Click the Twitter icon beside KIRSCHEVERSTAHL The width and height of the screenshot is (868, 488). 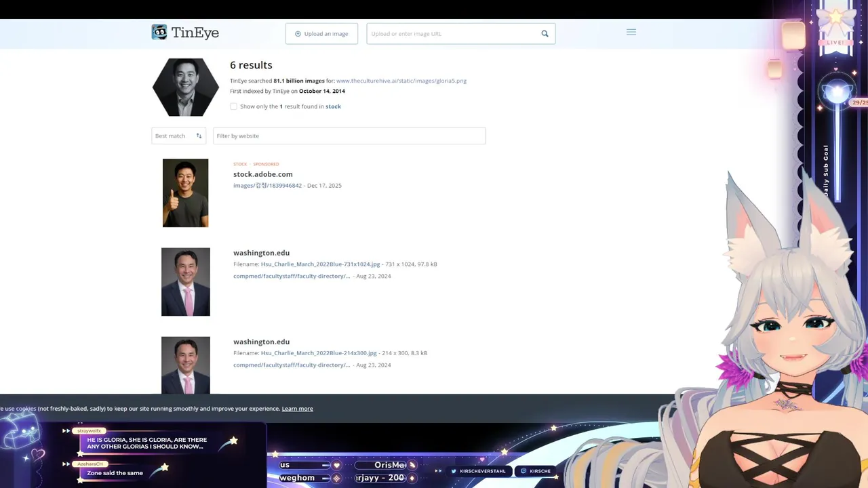[x=454, y=471]
